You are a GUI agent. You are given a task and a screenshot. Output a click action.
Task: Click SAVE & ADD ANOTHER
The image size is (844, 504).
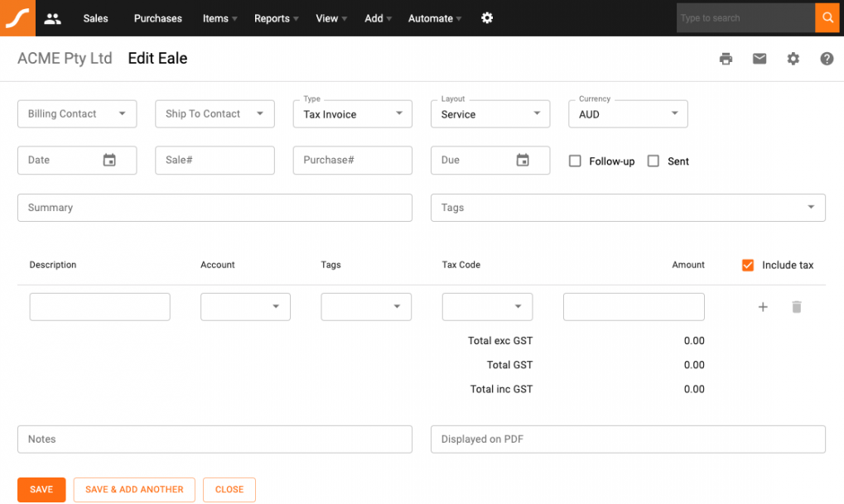tap(133, 489)
